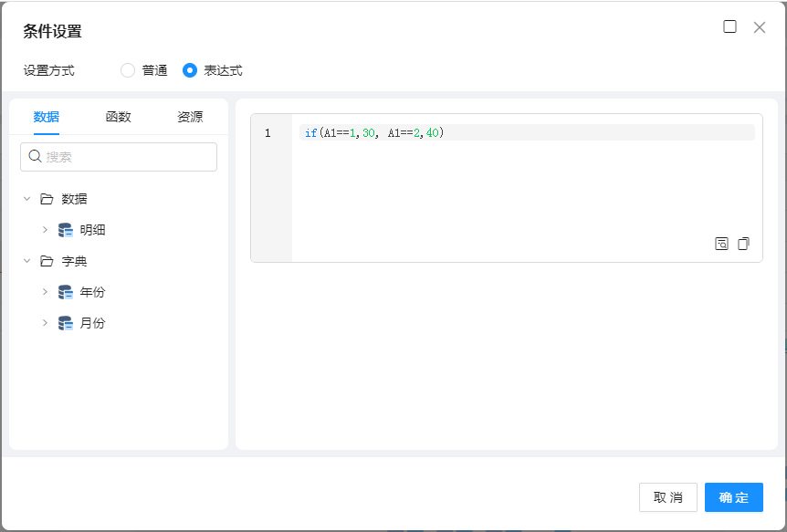Click the 数据 folder icon in tree
This screenshot has width=787, height=532.
coord(47,199)
